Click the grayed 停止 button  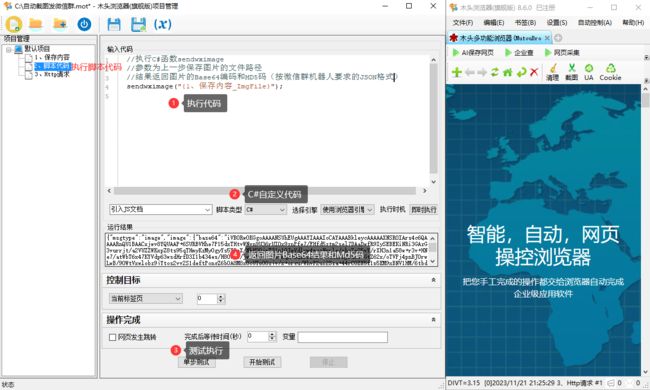(x=328, y=362)
